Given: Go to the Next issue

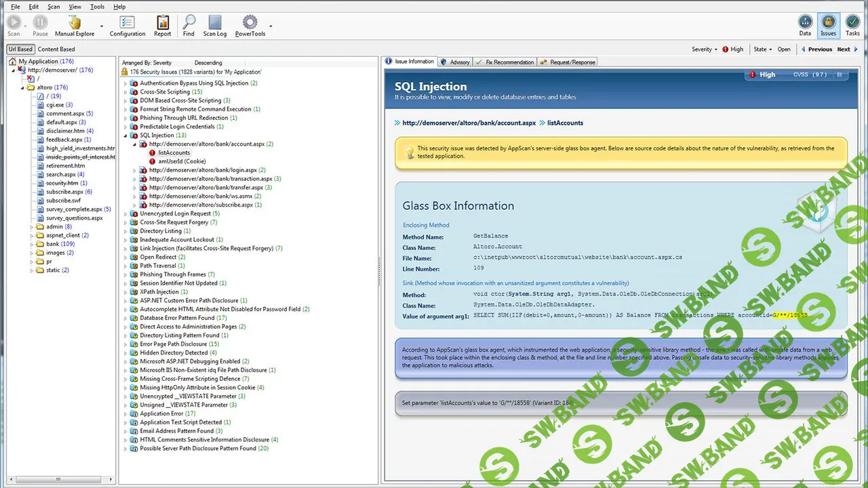Looking at the screenshot, I should 844,49.
